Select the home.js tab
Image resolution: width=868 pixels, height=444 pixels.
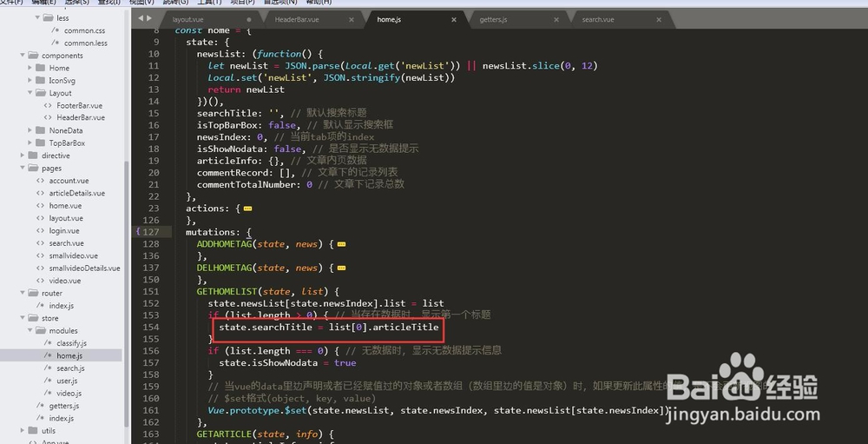click(x=389, y=19)
